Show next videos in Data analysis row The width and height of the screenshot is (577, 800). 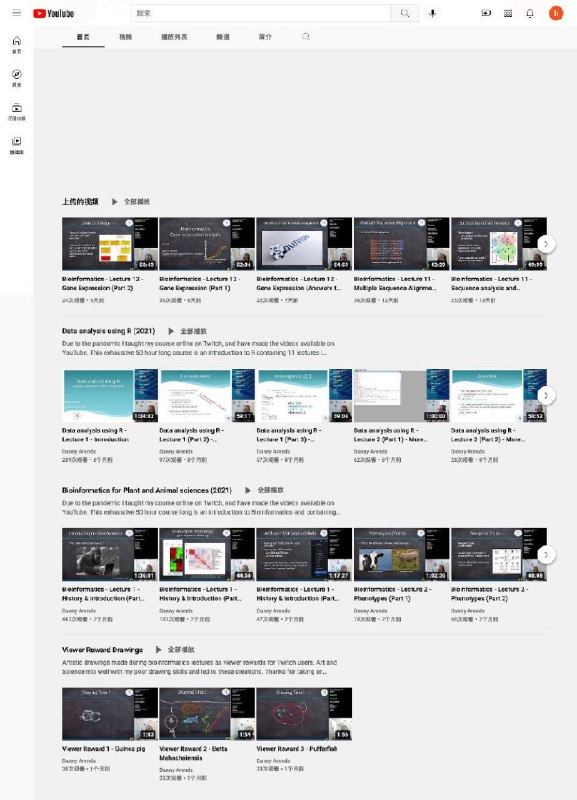click(546, 395)
